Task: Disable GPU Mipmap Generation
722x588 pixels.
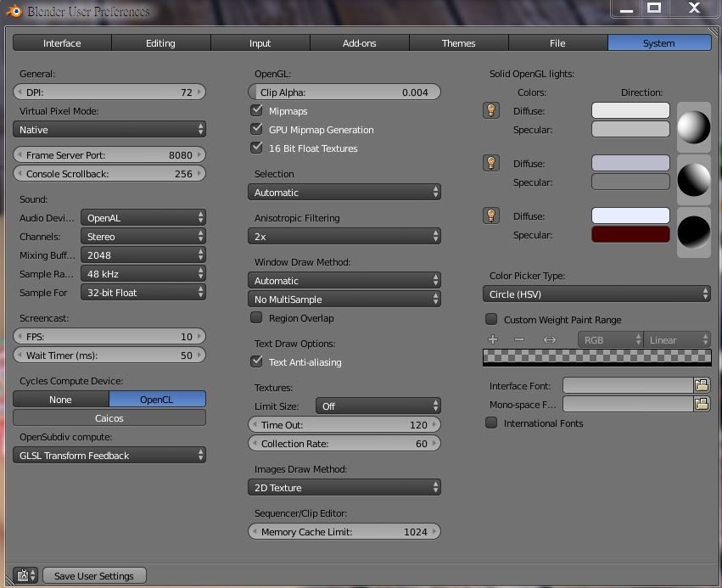Action: pos(257,130)
